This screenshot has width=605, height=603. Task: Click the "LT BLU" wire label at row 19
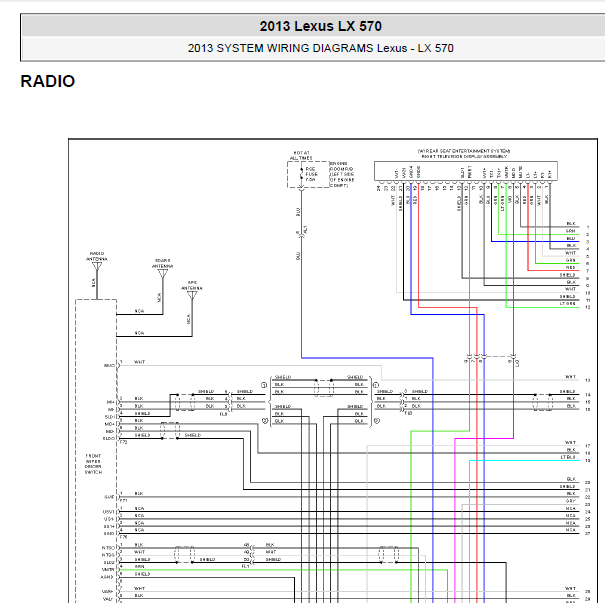568,457
